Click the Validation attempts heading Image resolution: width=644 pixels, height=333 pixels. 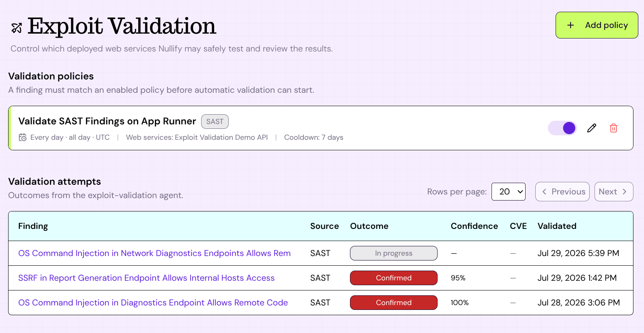coord(55,181)
